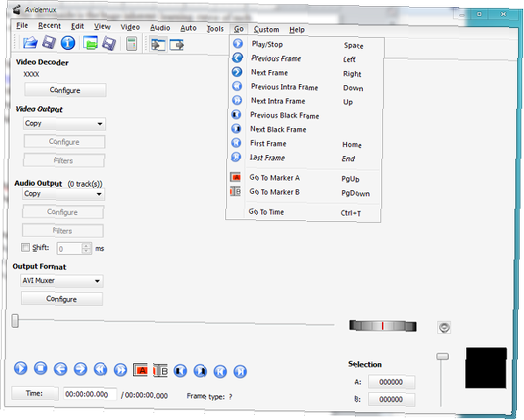The width and height of the screenshot is (524, 420).
Task: Set marker A with bottom red A icon
Action: pos(140,370)
